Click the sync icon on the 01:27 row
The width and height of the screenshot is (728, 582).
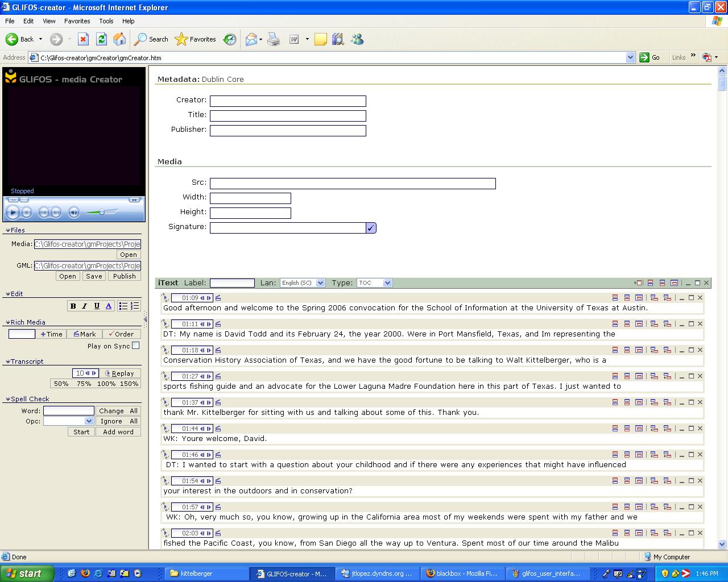[165, 376]
